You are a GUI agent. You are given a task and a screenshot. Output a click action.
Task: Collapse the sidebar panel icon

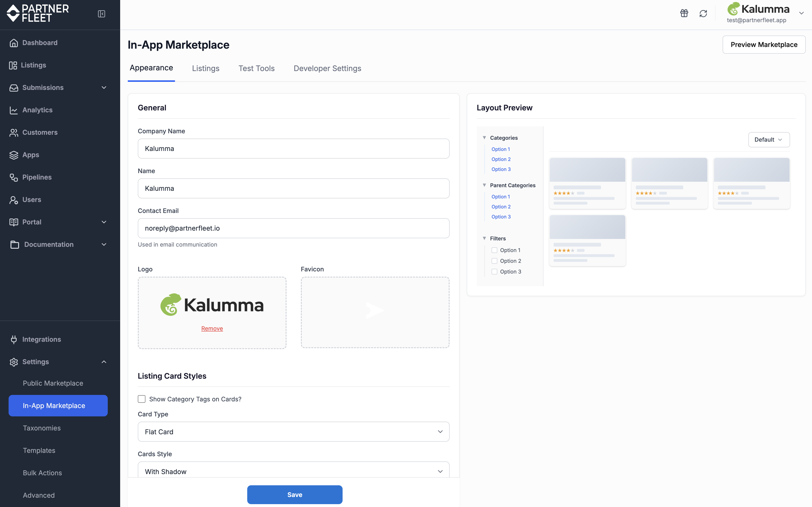[x=102, y=14]
